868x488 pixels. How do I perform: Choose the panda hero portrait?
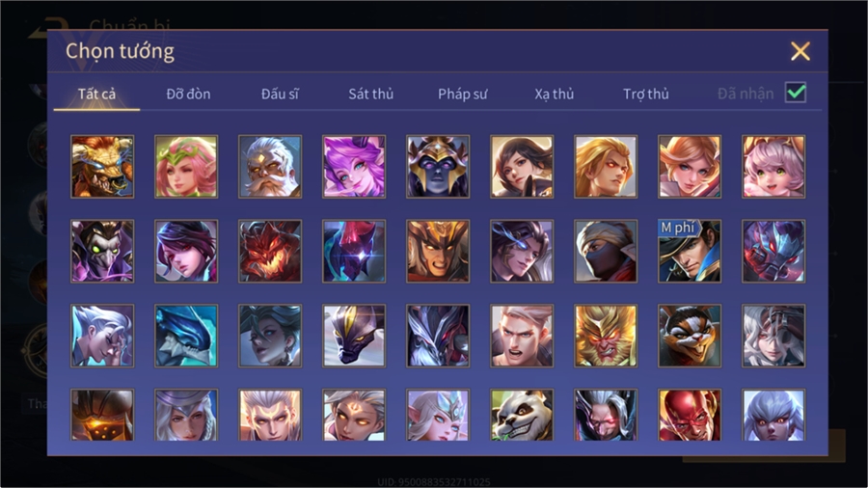point(522,415)
